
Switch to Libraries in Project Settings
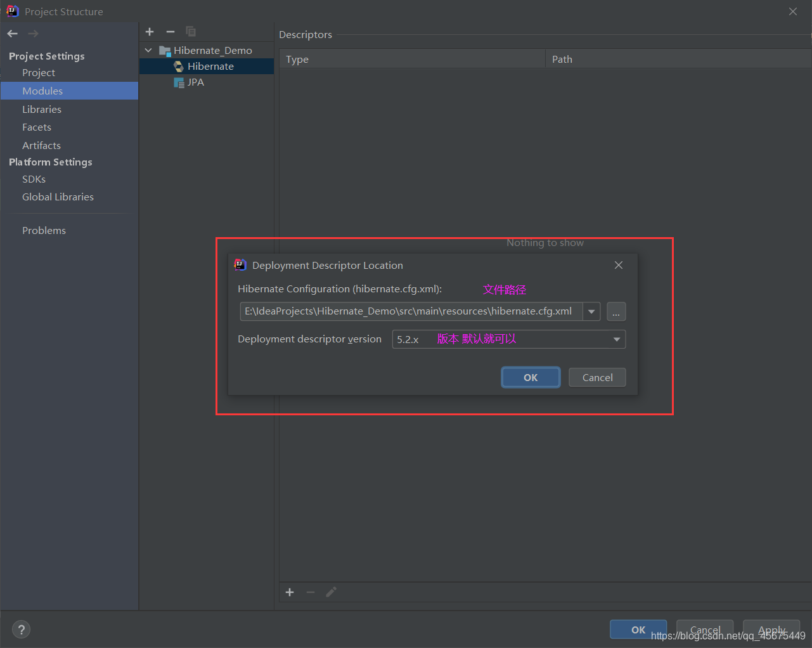coord(42,109)
